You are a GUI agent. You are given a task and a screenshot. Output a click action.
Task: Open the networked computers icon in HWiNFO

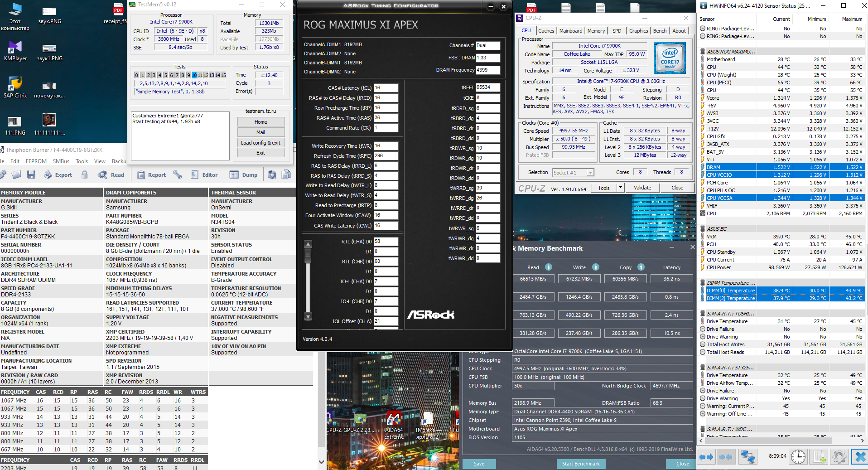coord(747,457)
